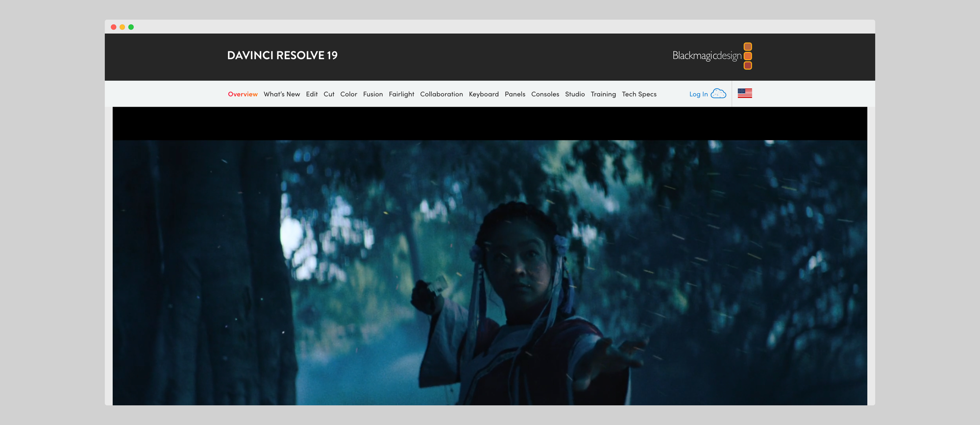Switch to the Fairlight section

(401, 94)
